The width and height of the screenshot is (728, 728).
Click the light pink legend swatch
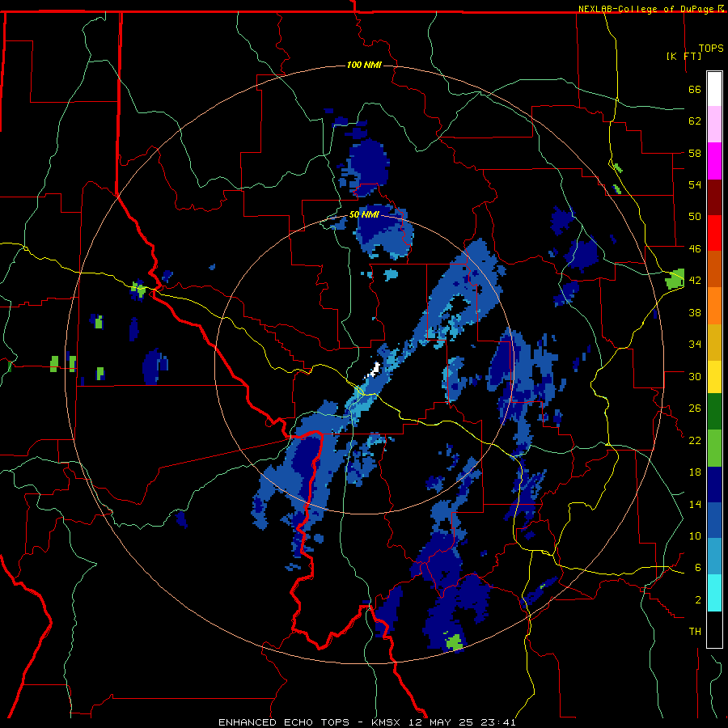(714, 124)
